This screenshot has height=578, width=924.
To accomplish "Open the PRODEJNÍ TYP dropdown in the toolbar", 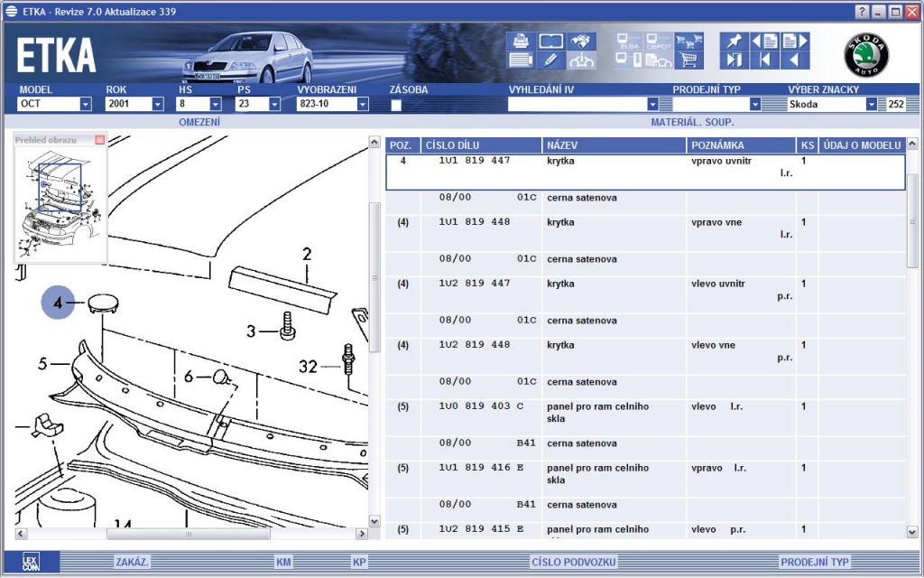I will [x=755, y=105].
